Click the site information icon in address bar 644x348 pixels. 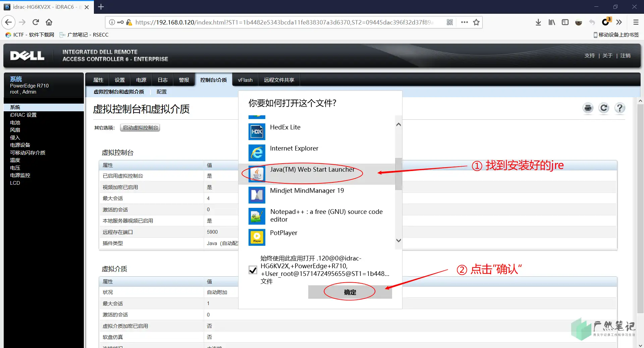(112, 22)
